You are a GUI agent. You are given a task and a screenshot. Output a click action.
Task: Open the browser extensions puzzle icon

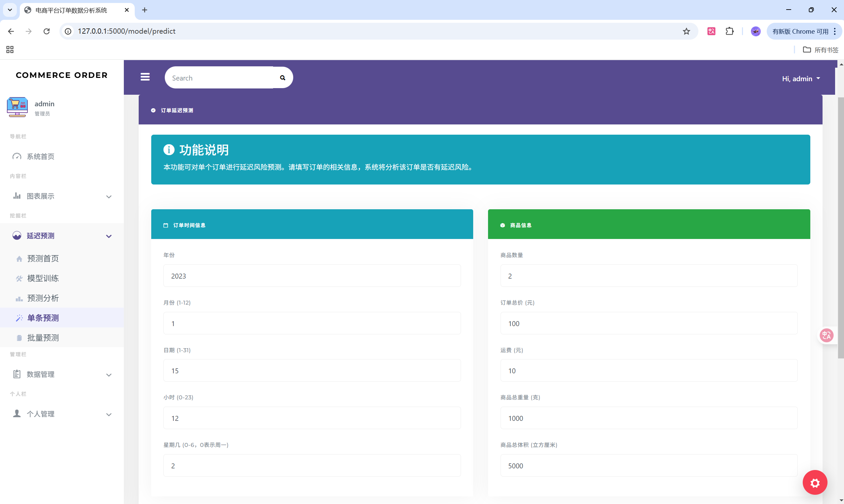pos(729,31)
